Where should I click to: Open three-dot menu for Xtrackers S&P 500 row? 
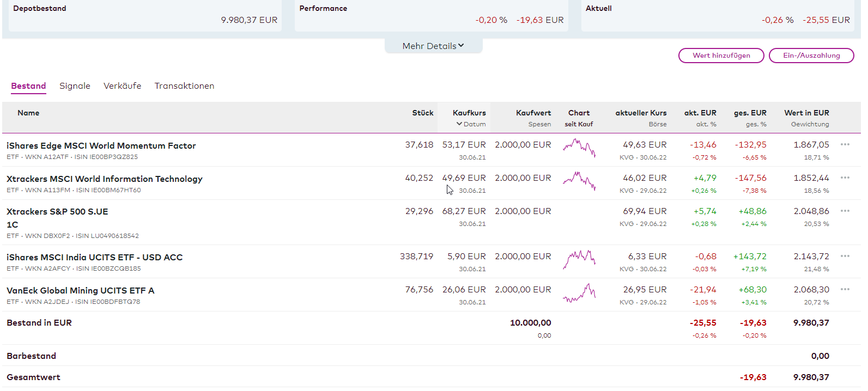click(845, 211)
